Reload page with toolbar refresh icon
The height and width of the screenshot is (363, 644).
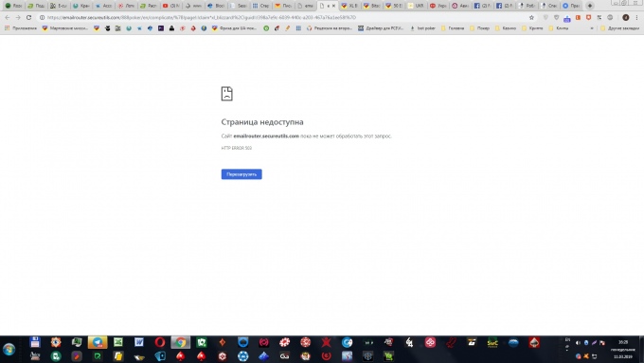(28, 17)
